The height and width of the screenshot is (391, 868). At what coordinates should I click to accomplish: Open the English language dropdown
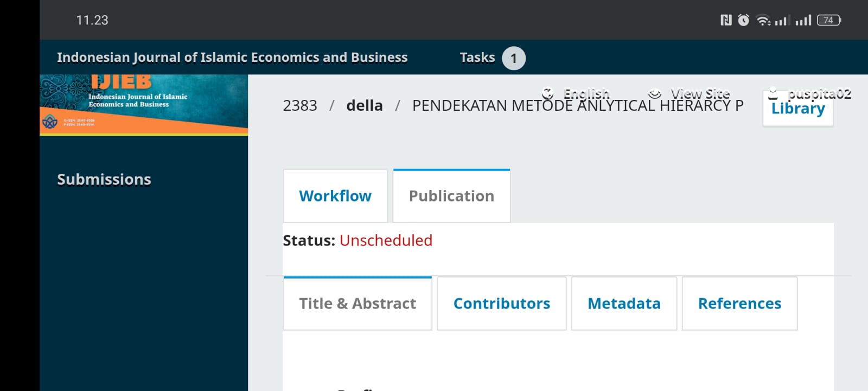pyautogui.click(x=586, y=93)
